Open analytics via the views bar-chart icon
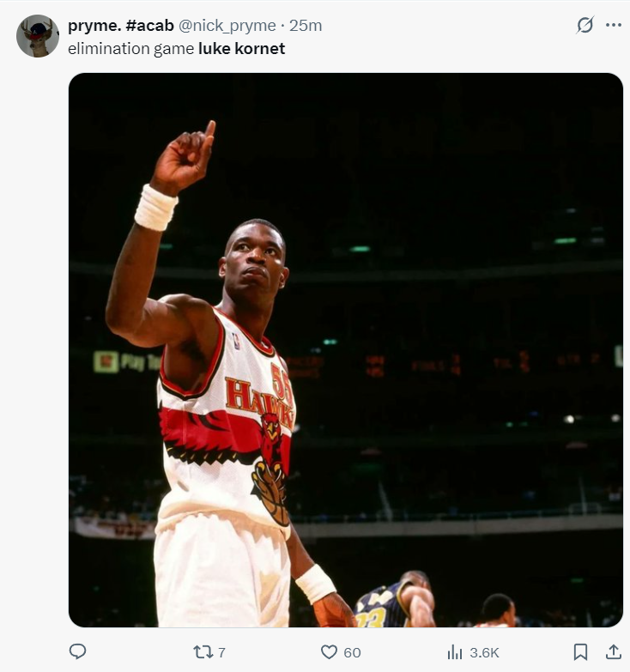 455,652
